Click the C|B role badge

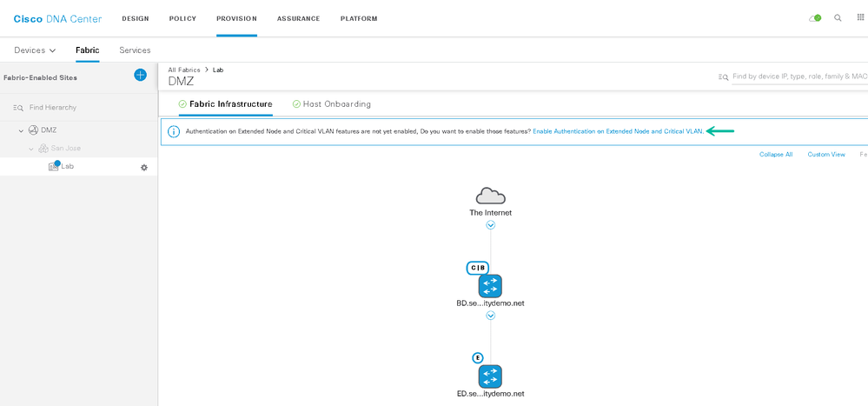(478, 268)
